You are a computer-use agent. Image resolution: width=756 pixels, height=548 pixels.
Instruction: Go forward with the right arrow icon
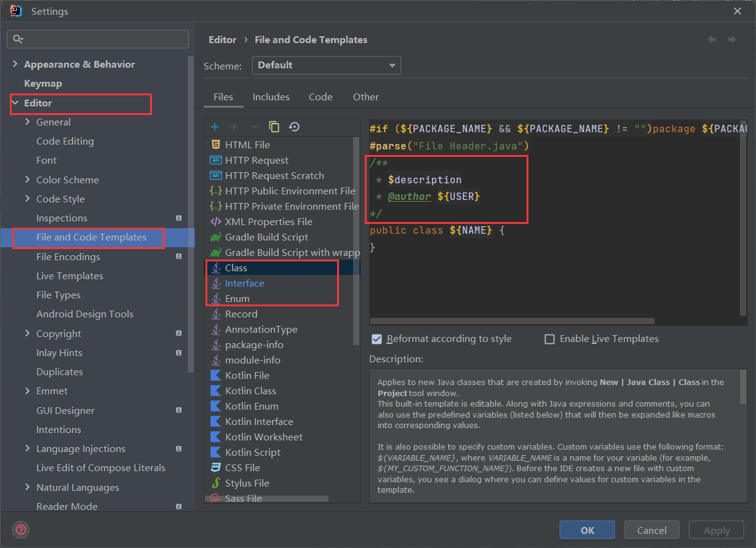(x=731, y=39)
